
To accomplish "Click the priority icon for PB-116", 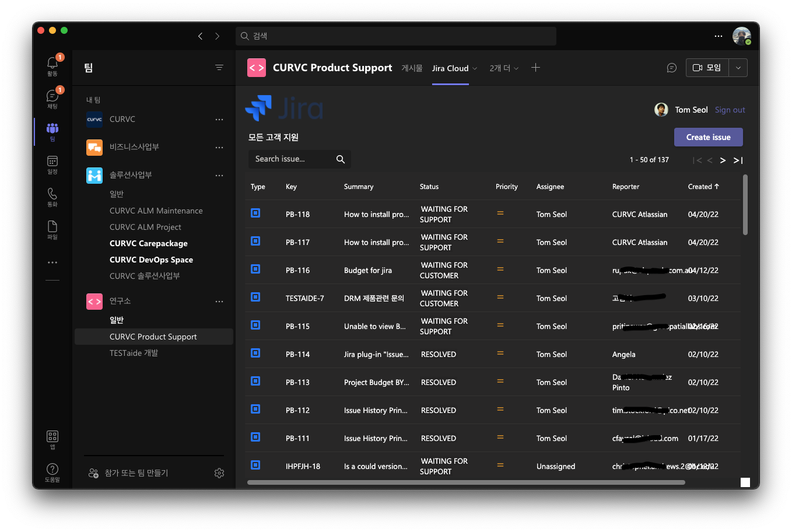I will pos(500,269).
